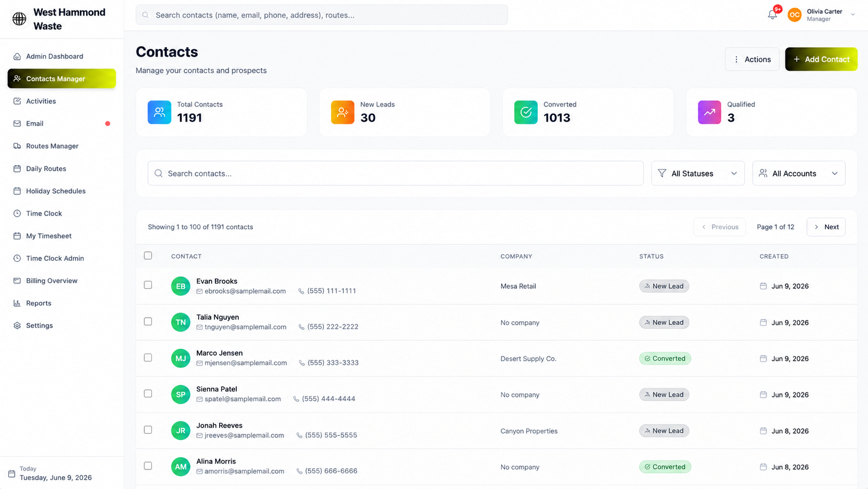
Task: Click the phone icon beside (555) 555-5555
Action: [x=299, y=435]
